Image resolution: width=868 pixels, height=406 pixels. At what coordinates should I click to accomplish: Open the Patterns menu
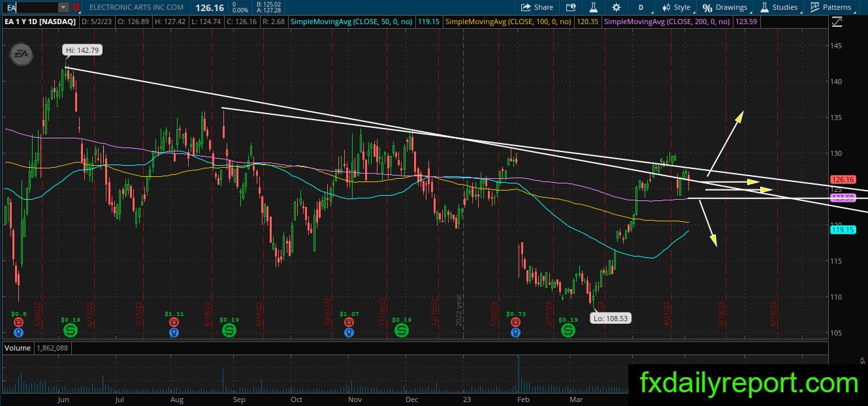click(830, 7)
